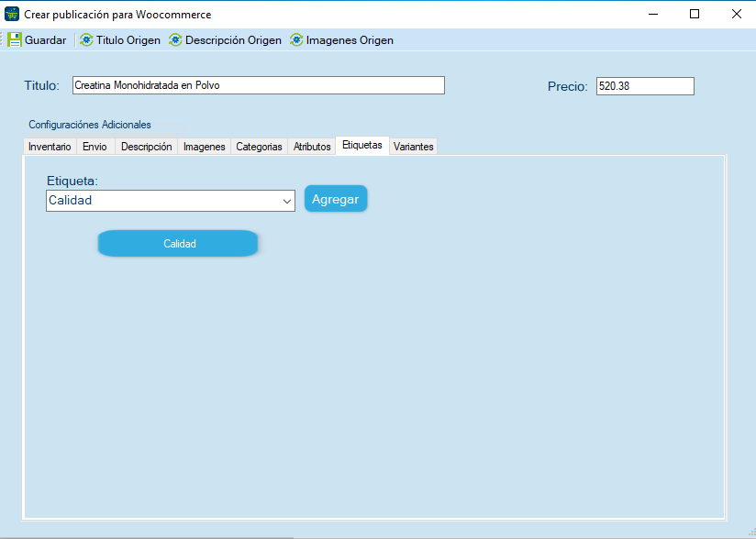Open the Etiqueta dropdown arrow
The height and width of the screenshot is (539, 756).
pos(287,201)
